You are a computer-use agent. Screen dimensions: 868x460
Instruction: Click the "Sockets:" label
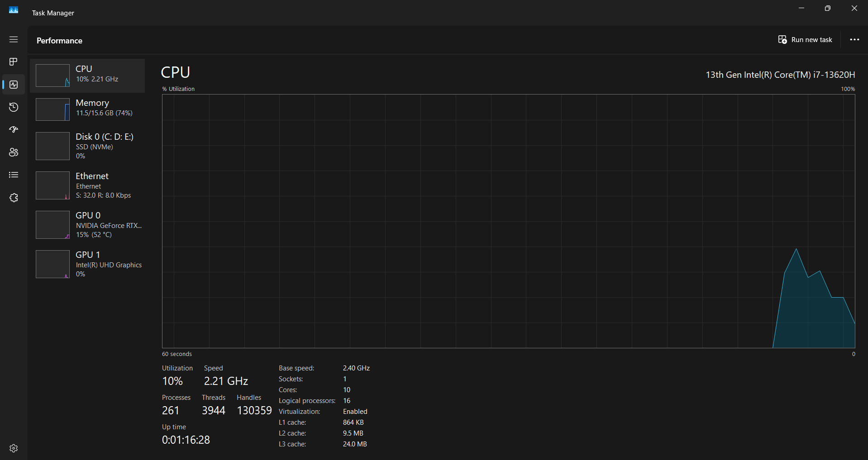click(291, 379)
